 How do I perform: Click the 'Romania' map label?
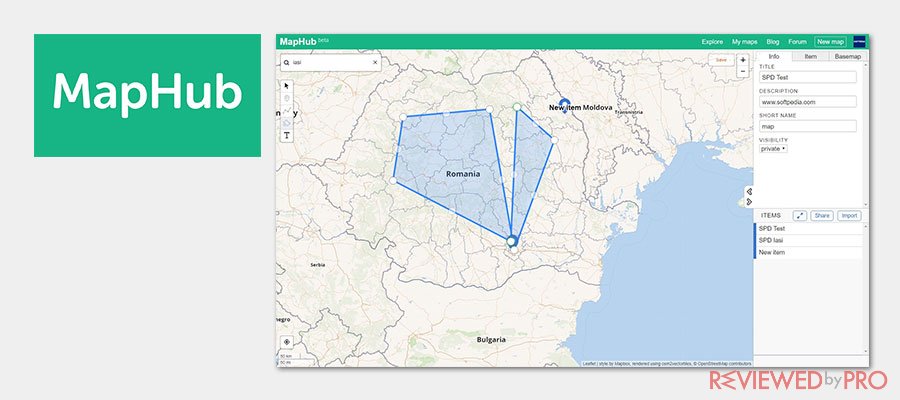(463, 173)
